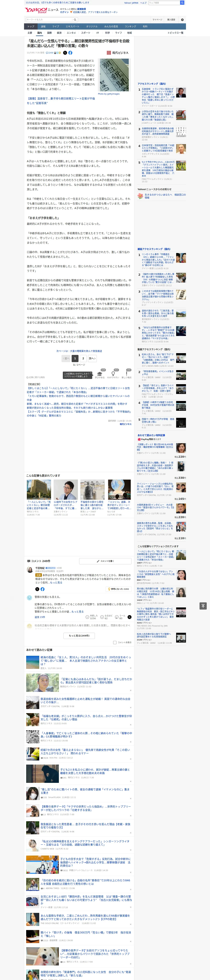This screenshot has width=210, height=980.
Task: Select the トップ navigation tab
Action: point(31,27)
